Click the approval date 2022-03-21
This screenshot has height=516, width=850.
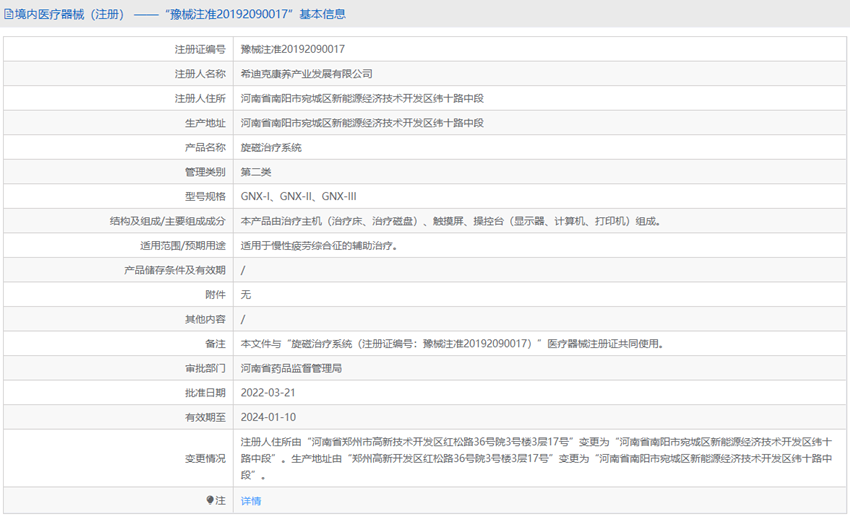tap(268, 392)
